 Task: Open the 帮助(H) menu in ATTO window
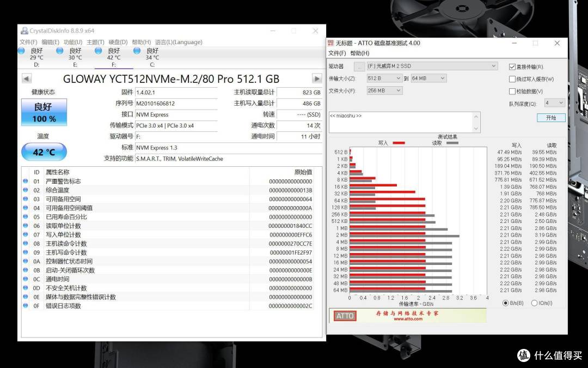pyautogui.click(x=360, y=53)
